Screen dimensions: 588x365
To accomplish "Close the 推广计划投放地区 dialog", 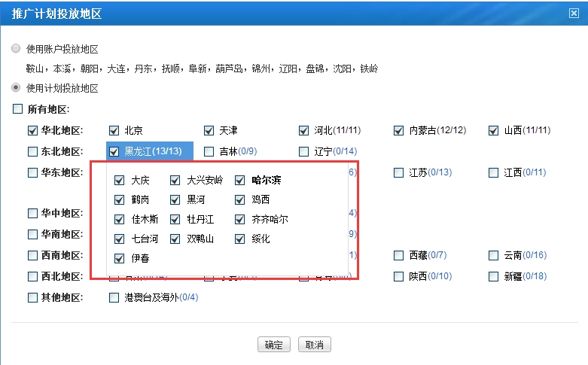I will click(574, 13).
